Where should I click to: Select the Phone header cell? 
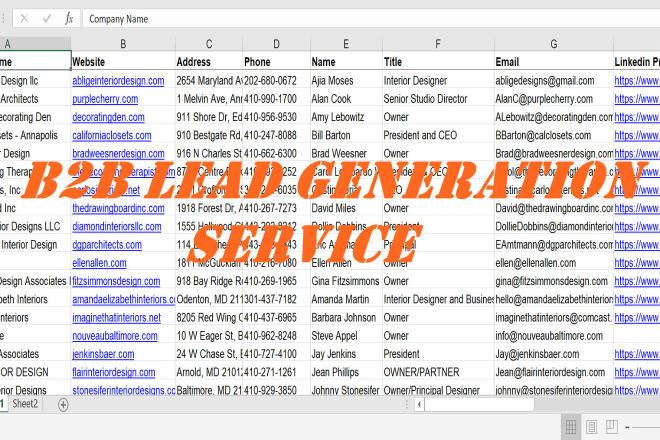[276, 62]
